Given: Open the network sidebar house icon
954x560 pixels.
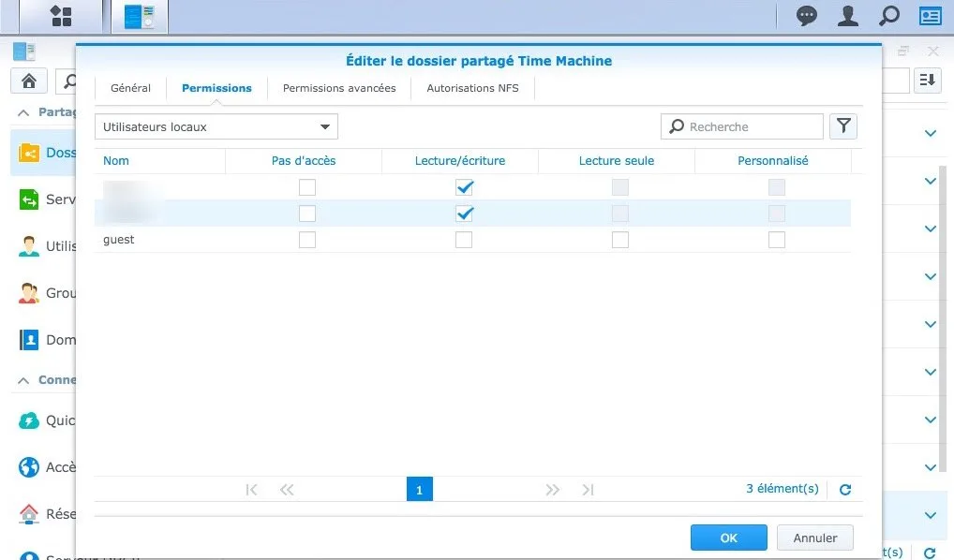Looking at the screenshot, I should click(29, 514).
